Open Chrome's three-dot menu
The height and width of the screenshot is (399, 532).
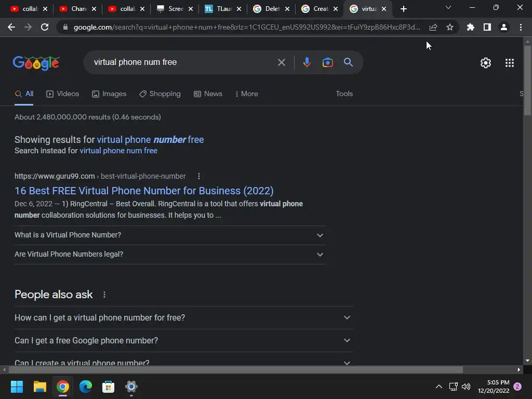pos(521,27)
